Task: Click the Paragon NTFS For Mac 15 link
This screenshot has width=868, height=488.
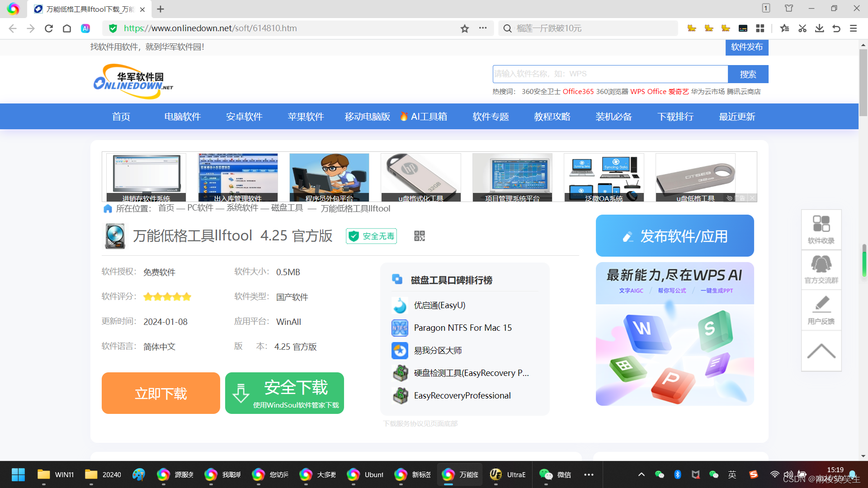Action: (462, 328)
